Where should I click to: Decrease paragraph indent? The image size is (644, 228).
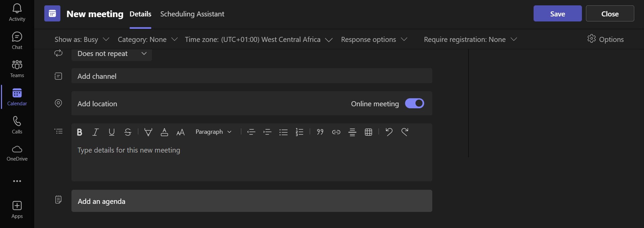(251, 132)
